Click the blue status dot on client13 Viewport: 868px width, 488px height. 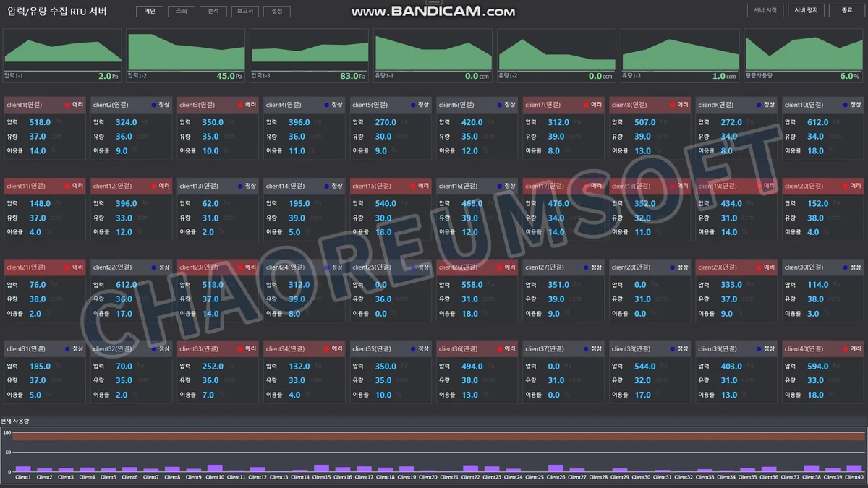pyautogui.click(x=240, y=186)
